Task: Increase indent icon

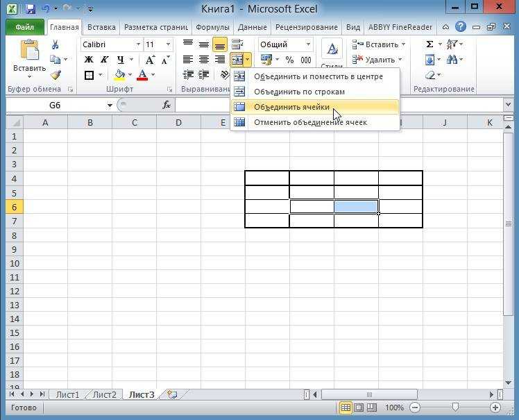Action: tap(204, 75)
